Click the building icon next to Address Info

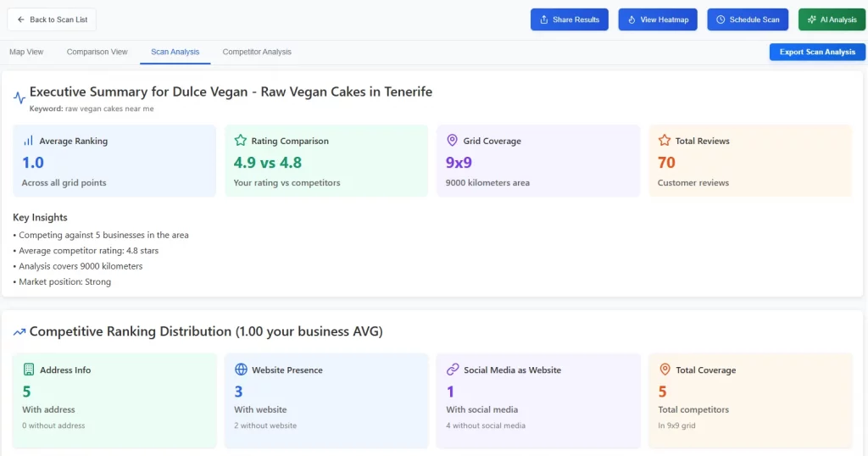(x=29, y=369)
